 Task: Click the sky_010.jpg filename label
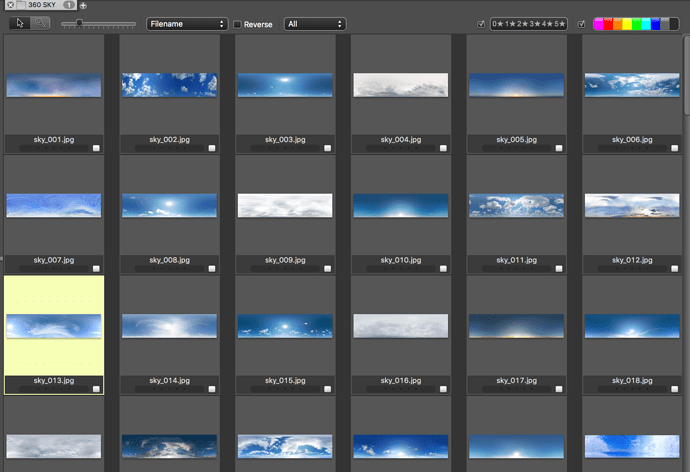tap(401, 260)
